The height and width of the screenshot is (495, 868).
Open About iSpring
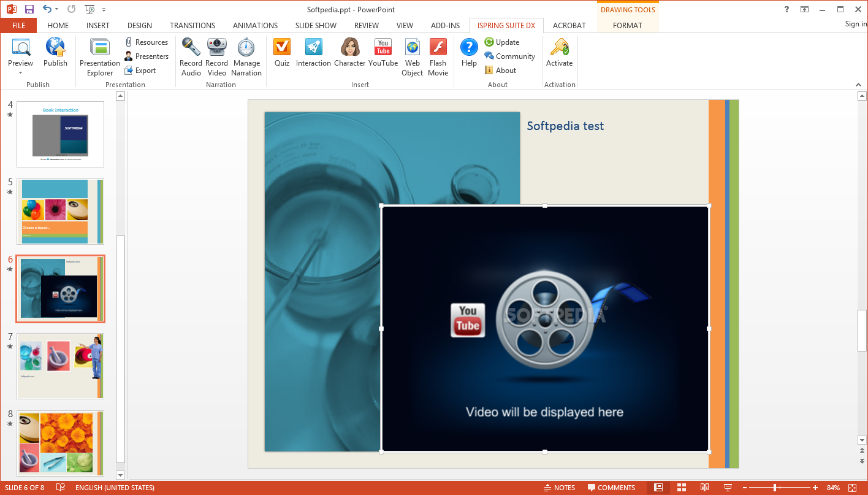pos(500,71)
